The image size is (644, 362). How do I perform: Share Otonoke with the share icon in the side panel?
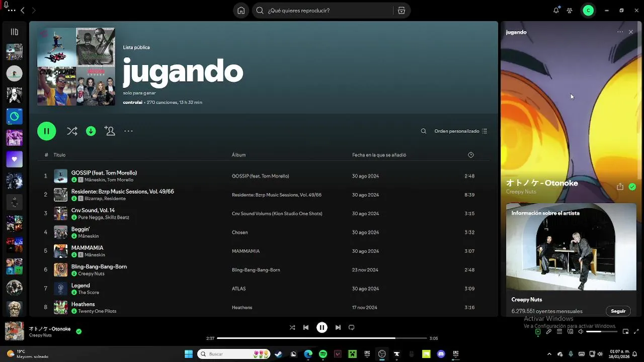[620, 187]
